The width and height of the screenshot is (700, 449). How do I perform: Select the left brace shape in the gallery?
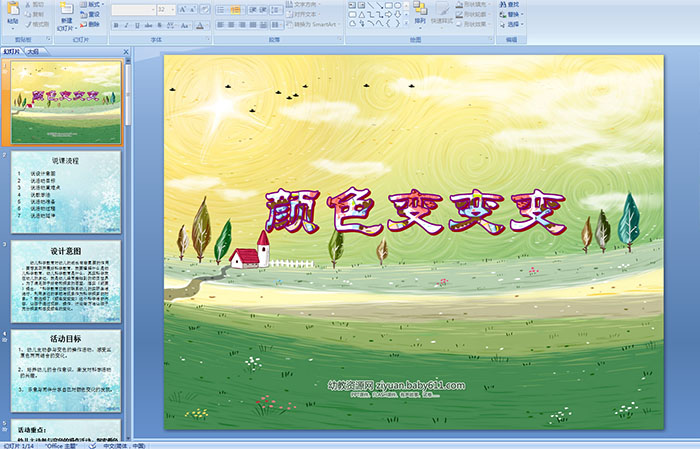point(388,23)
